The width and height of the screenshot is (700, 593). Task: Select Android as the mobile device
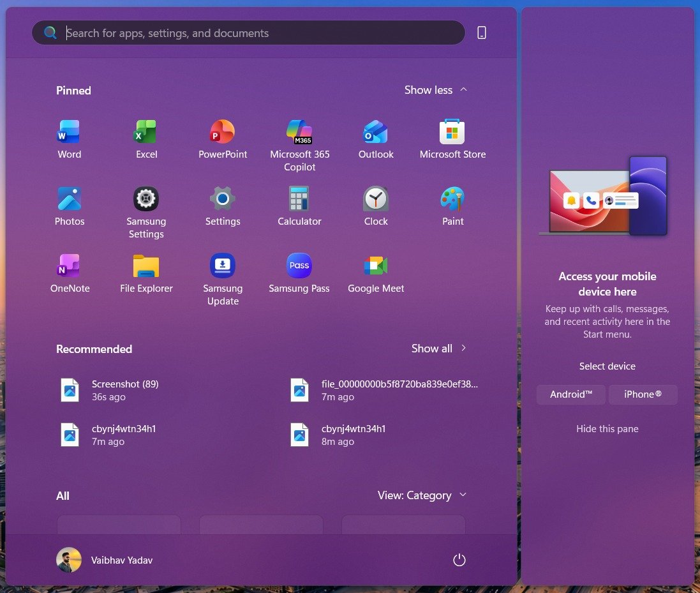click(571, 394)
